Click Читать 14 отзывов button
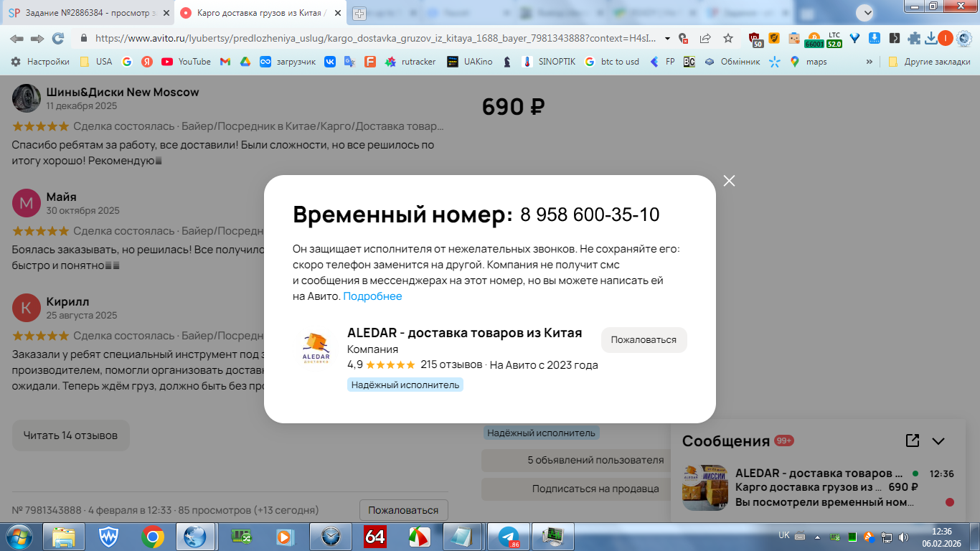The height and width of the screenshot is (551, 980). coord(70,435)
